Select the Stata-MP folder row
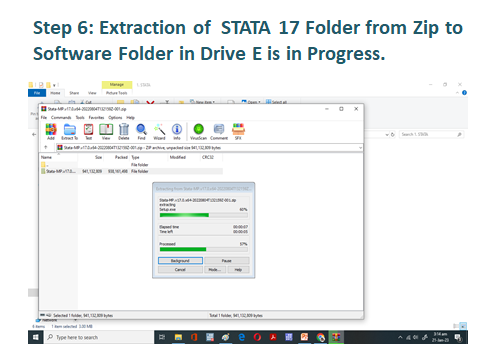This screenshot has width=480, height=360. coord(131,171)
